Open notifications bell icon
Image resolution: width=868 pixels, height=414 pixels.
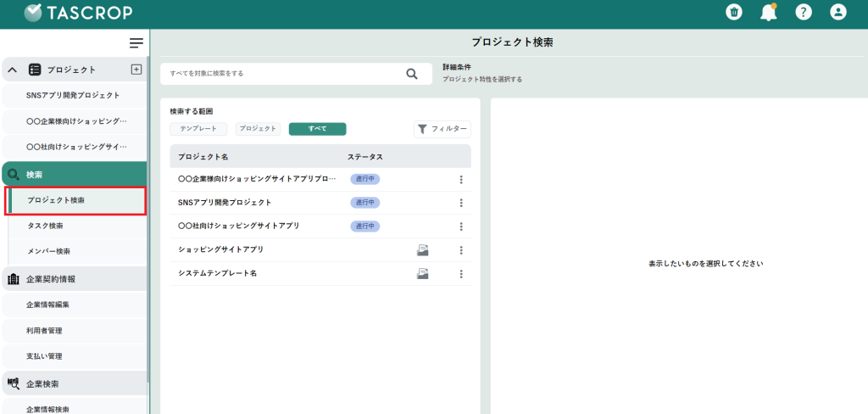coord(768,12)
